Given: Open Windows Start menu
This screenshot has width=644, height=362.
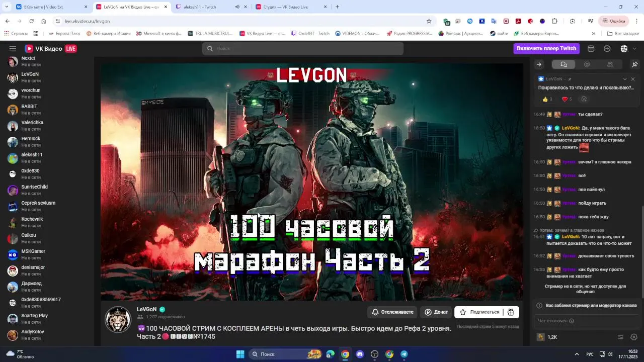Looking at the screenshot, I should [240, 354].
